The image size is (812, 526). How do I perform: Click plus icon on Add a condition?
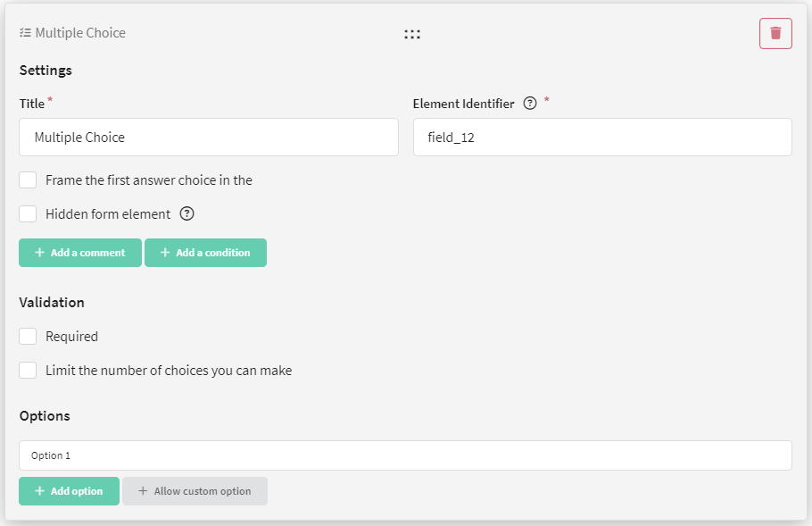point(165,253)
